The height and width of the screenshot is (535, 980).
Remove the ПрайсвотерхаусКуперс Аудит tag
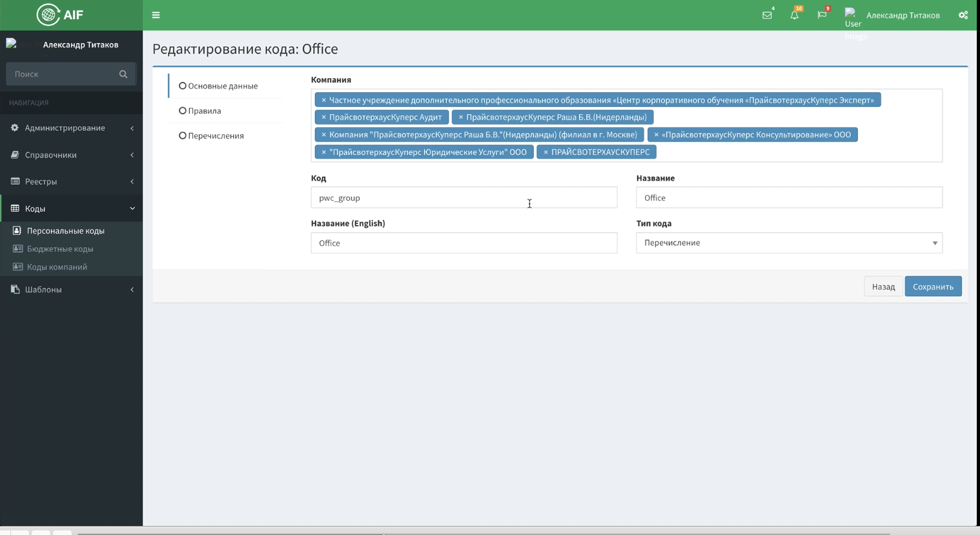click(323, 117)
